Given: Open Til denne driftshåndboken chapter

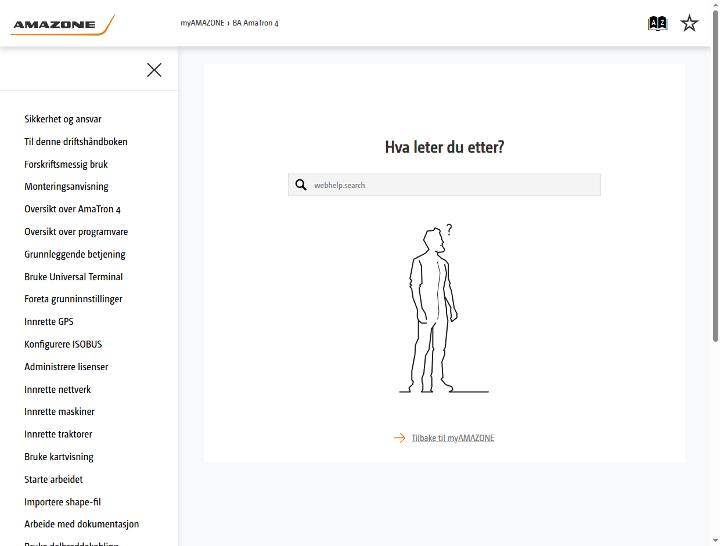Looking at the screenshot, I should click(x=76, y=141).
